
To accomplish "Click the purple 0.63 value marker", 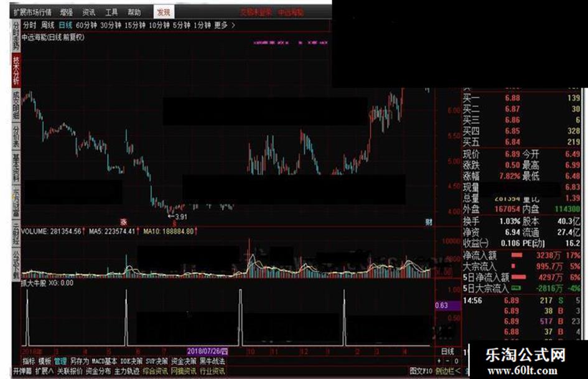I will (x=448, y=305).
